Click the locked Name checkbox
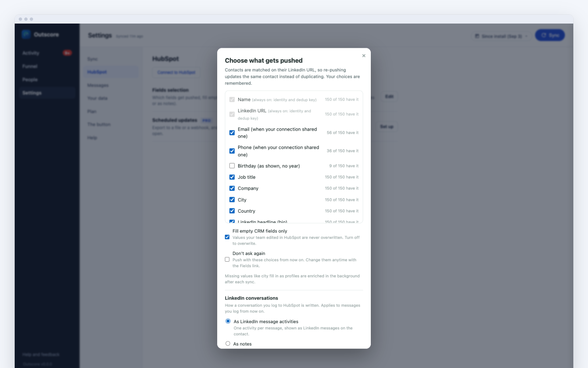The height and width of the screenshot is (368, 588). [x=232, y=99]
